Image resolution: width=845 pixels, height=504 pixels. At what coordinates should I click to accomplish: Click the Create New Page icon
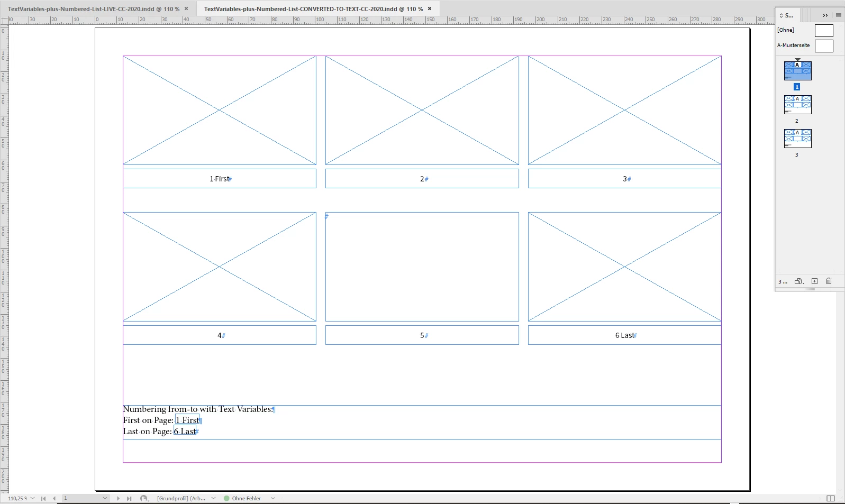[815, 281]
